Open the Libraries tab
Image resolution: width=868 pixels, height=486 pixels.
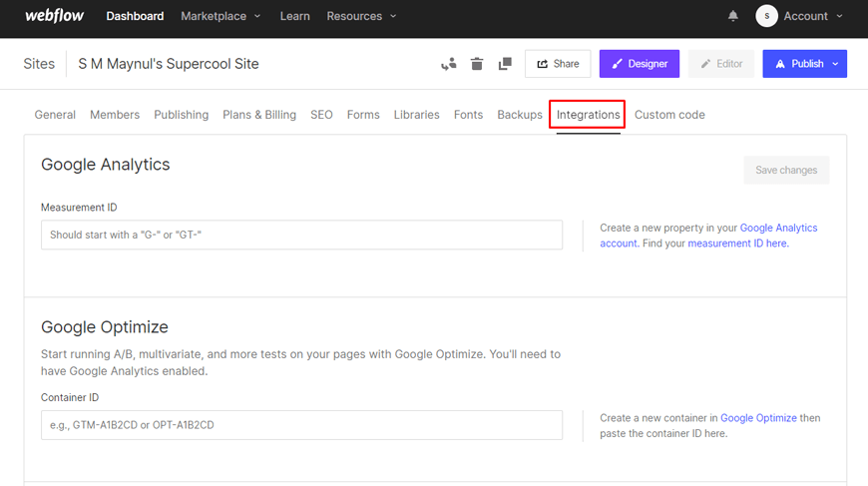pos(416,115)
